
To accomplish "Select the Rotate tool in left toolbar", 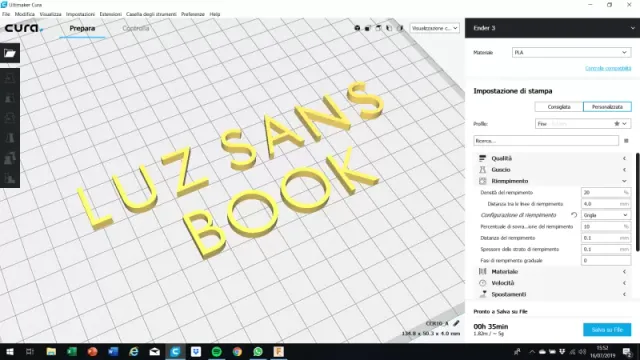I will point(10,118).
